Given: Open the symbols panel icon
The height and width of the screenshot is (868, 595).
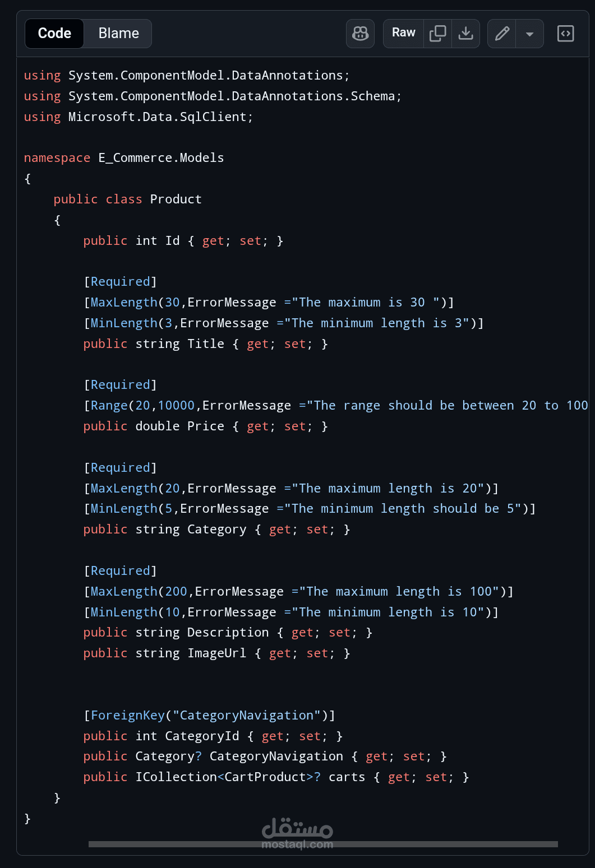Looking at the screenshot, I should point(565,34).
